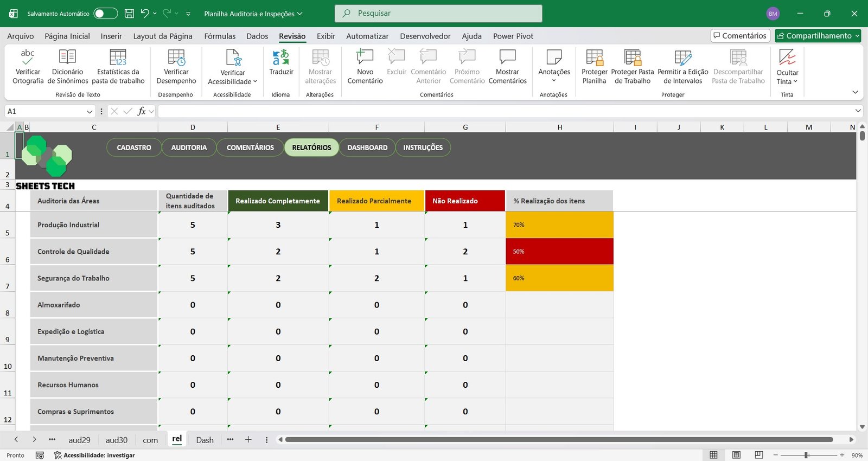Toggle Salvamento Automático switch

click(105, 14)
